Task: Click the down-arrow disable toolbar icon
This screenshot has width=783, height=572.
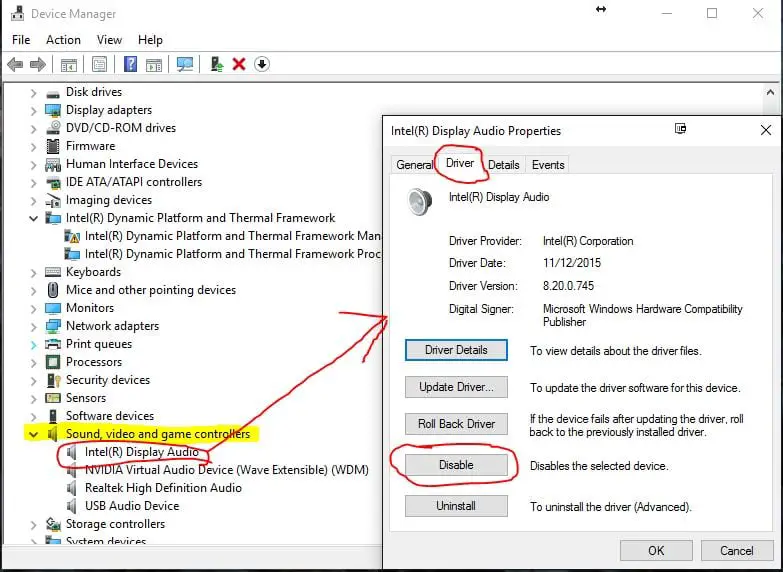Action: pyautogui.click(x=262, y=64)
